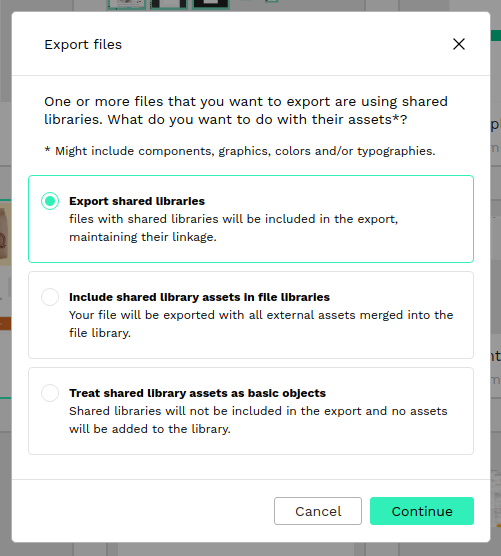Click 'Include shared library assets in file libraries' heading
The width and height of the screenshot is (501, 556).
pos(199,297)
